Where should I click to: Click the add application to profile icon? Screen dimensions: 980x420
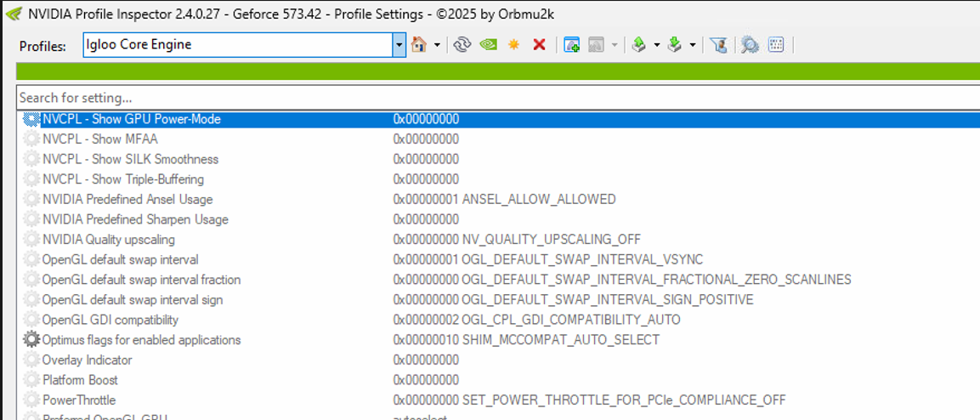[x=571, y=45]
